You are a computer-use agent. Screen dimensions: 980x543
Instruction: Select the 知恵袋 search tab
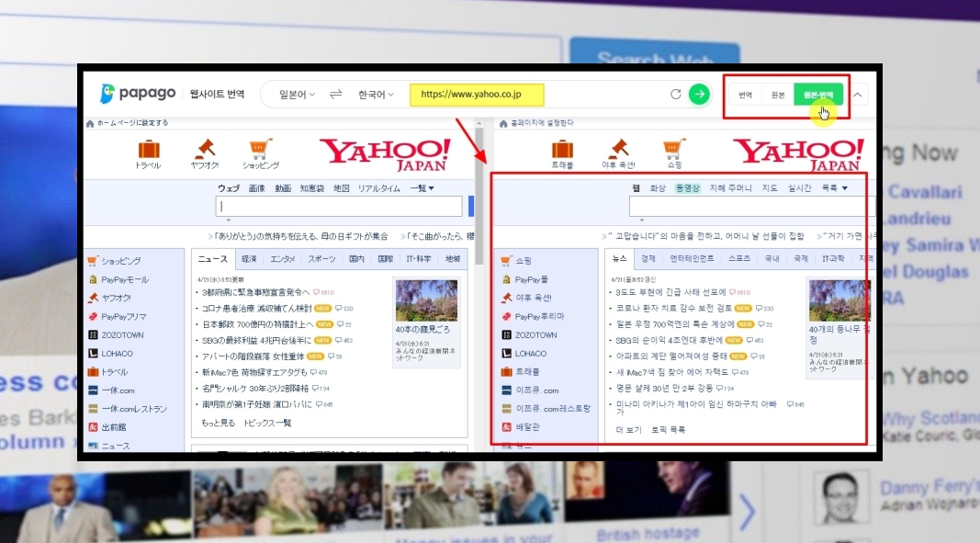click(x=312, y=188)
